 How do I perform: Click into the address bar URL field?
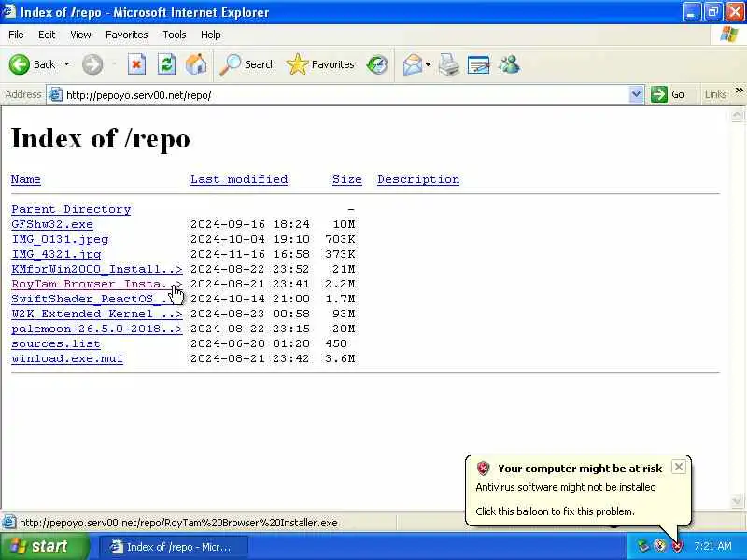(x=345, y=95)
